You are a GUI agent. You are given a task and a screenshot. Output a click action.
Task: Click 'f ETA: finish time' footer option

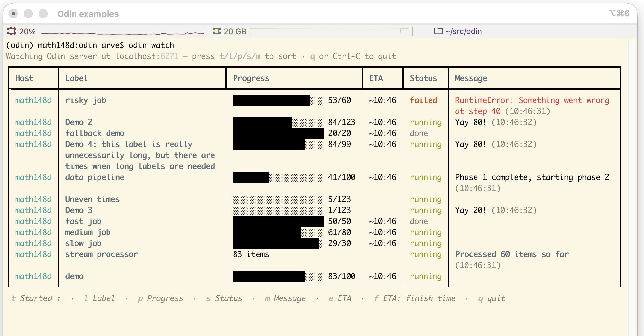coord(415,298)
